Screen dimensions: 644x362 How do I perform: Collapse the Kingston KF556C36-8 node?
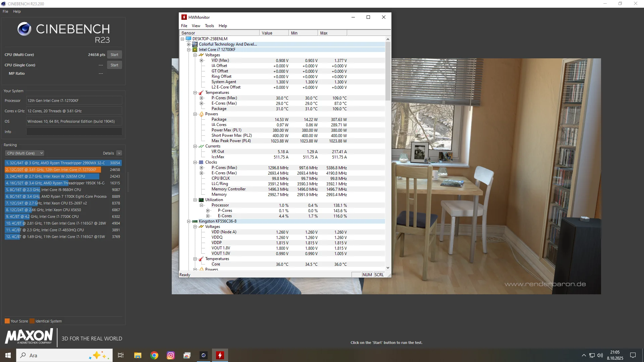[x=189, y=221]
